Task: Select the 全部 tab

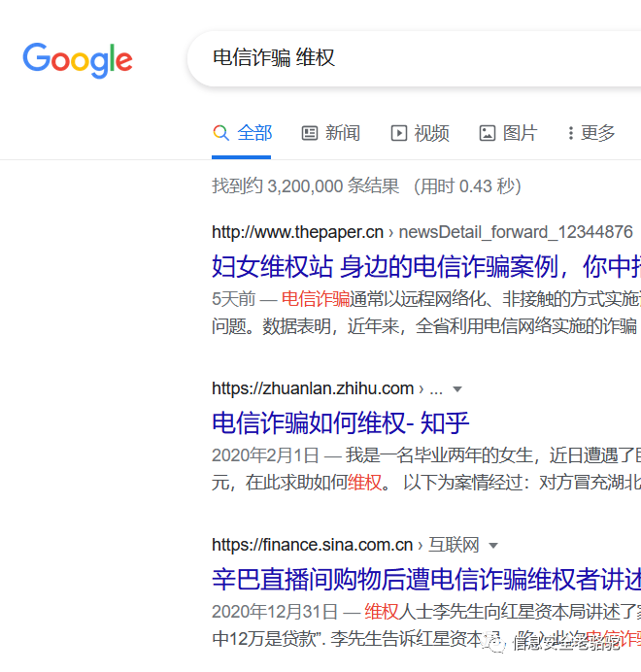Action: pyautogui.click(x=242, y=133)
